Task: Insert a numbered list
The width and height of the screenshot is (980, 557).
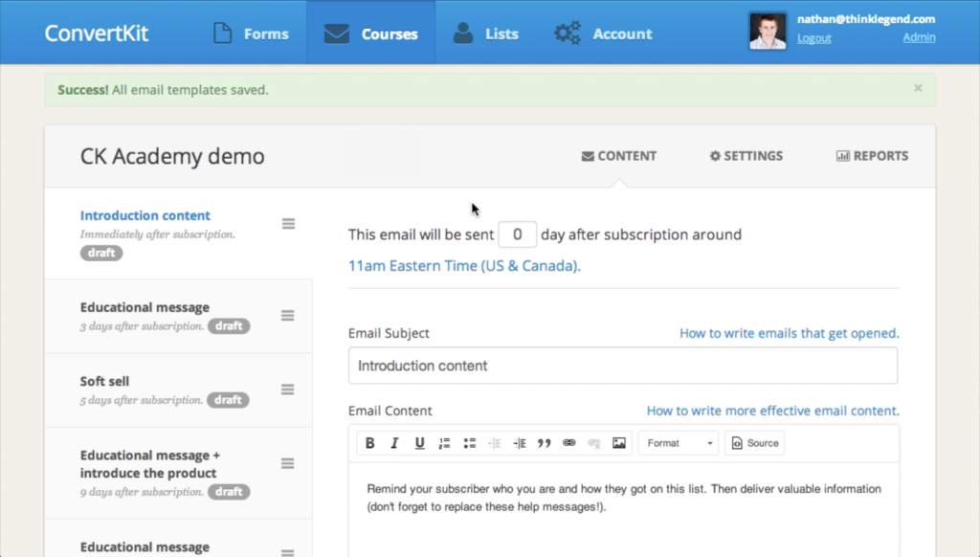Action: [444, 443]
